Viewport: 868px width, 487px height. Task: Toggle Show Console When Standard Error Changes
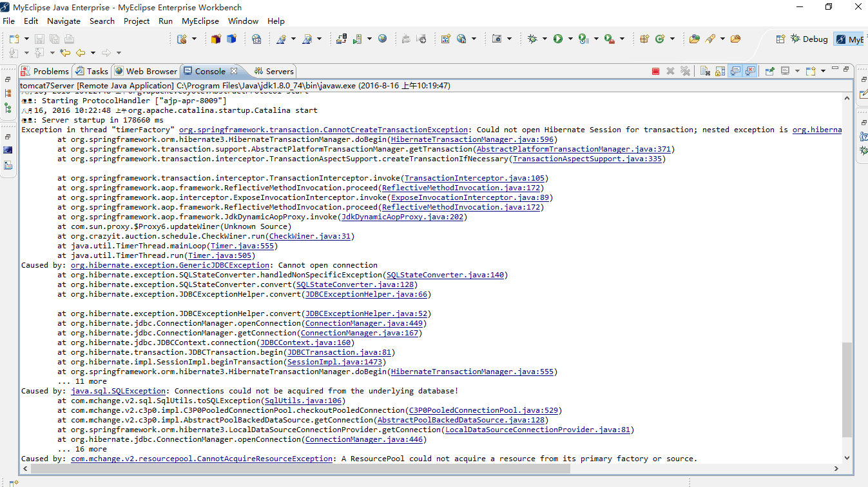coord(750,71)
